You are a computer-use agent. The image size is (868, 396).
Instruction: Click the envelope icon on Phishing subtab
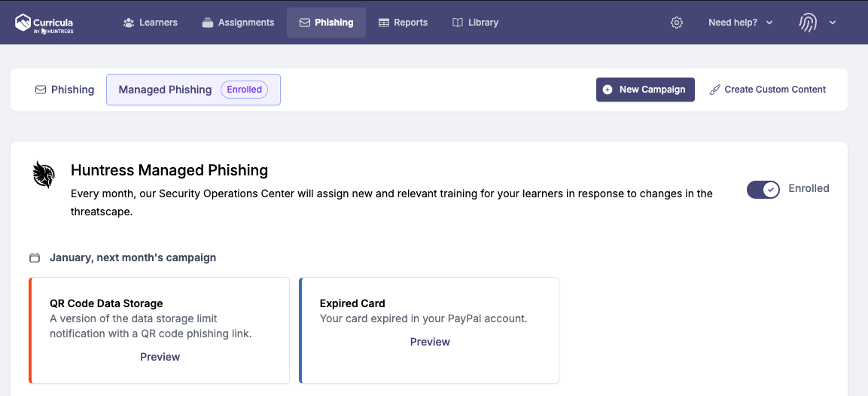[x=41, y=90]
